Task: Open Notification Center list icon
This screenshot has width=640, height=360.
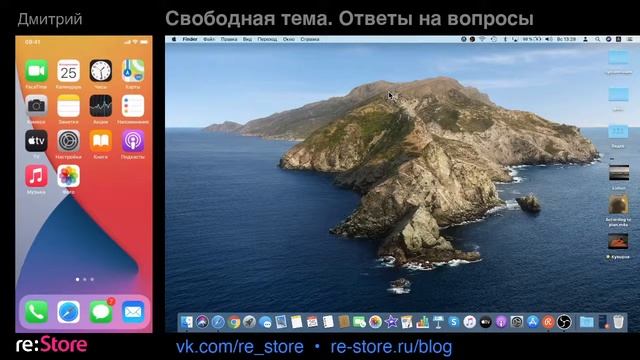Action: click(x=630, y=39)
